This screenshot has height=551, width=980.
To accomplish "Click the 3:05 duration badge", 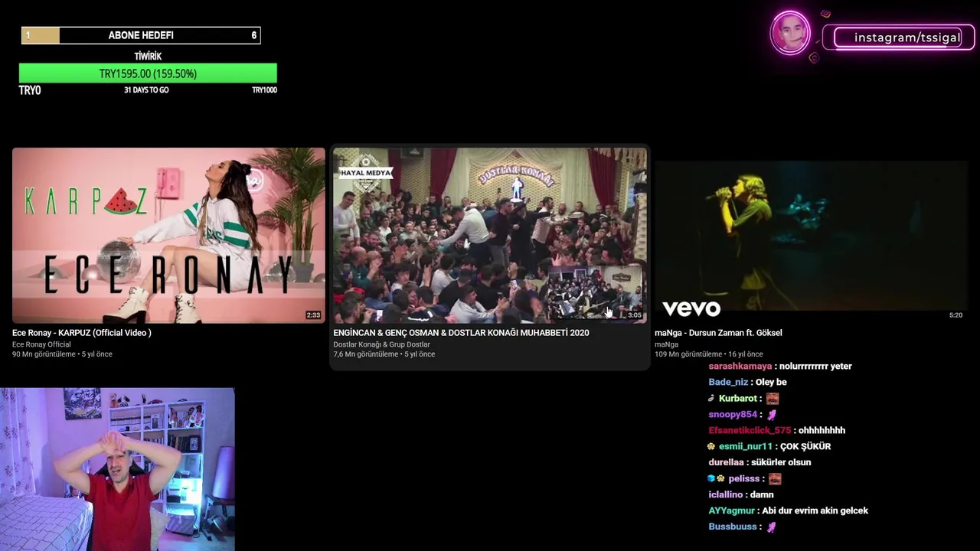I will 635,315.
